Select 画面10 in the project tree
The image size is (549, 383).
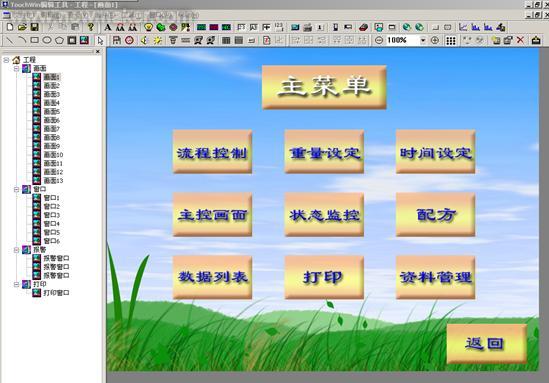pyautogui.click(x=53, y=155)
